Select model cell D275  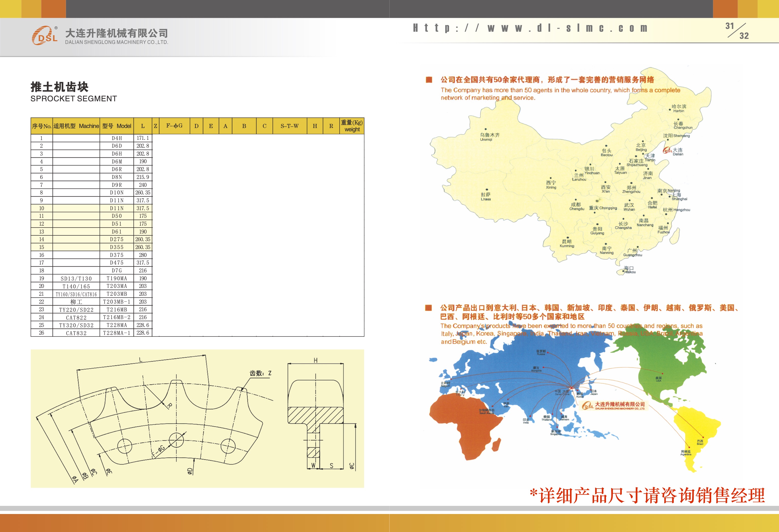[x=117, y=239]
